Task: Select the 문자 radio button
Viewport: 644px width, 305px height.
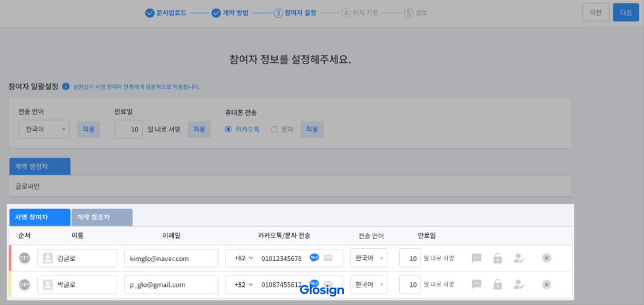Action: coord(275,129)
